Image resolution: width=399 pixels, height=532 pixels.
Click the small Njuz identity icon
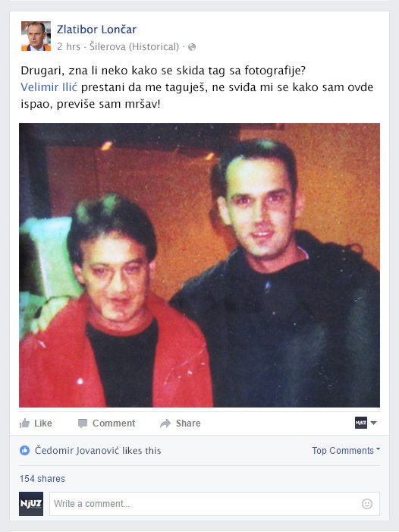tap(361, 423)
